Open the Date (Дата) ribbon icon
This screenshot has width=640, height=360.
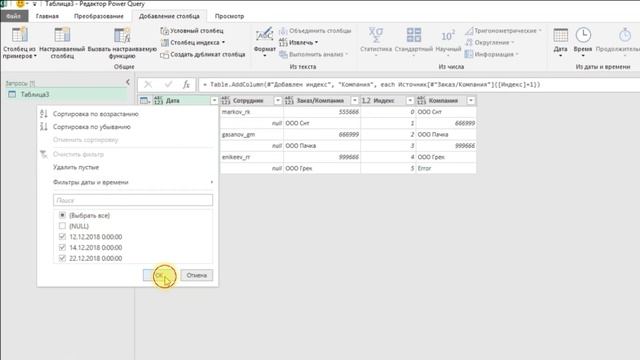pyautogui.click(x=560, y=35)
